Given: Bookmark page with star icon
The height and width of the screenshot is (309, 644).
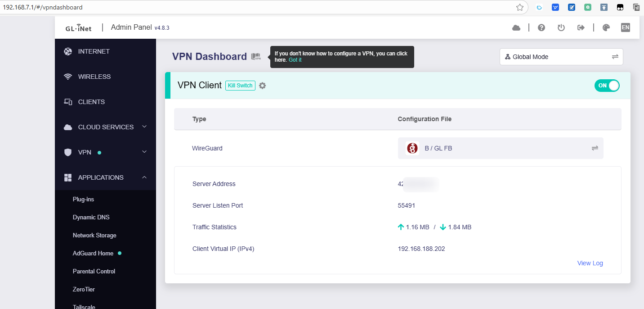Looking at the screenshot, I should 520,7.
